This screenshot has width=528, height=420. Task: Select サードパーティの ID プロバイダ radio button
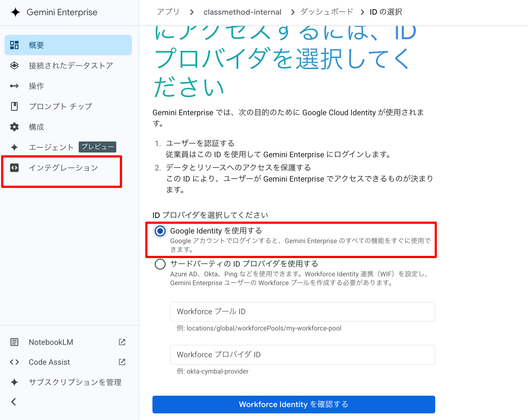pos(160,264)
